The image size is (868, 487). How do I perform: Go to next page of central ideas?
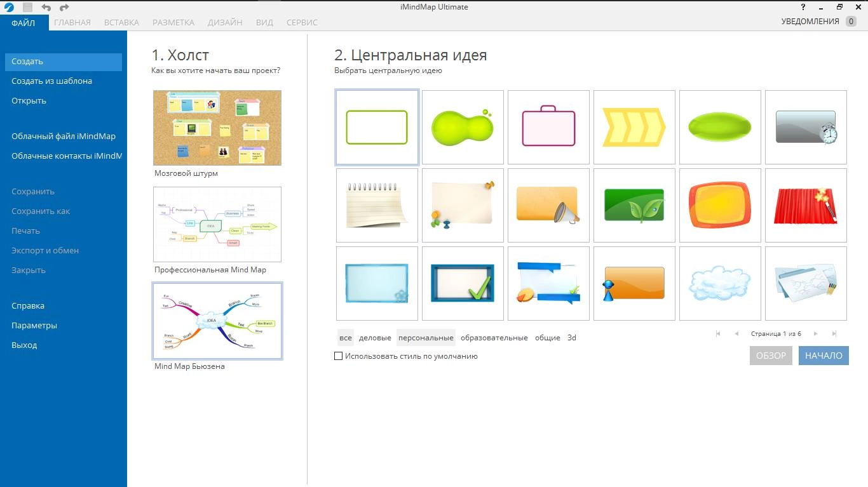816,333
